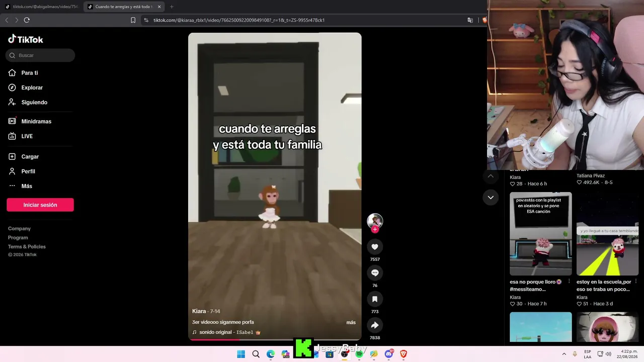
Task: Open the Company footer link
Action: [19, 229]
